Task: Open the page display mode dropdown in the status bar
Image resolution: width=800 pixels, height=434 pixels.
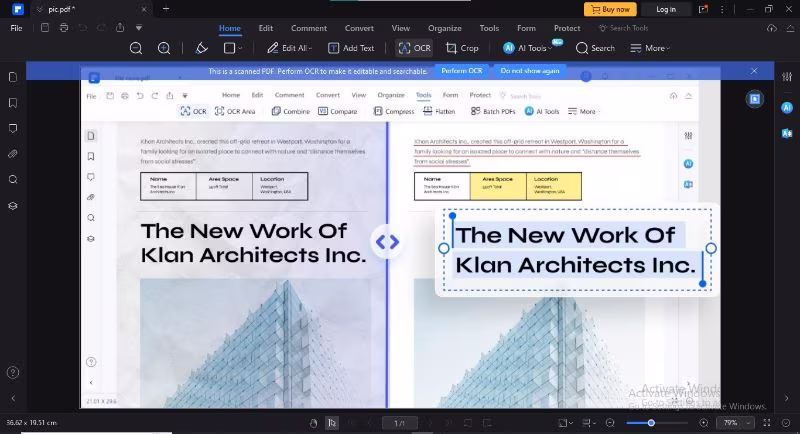Action: [565, 423]
